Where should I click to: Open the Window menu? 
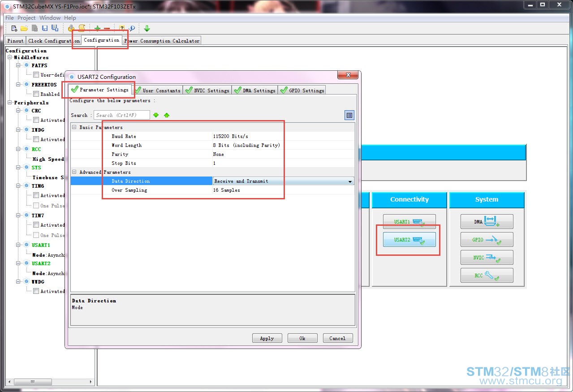tap(50, 18)
